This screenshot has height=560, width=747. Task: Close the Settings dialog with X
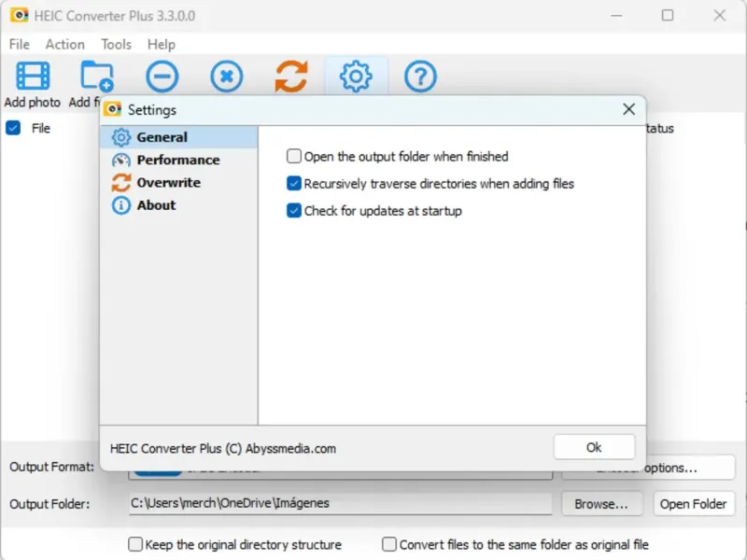(628, 109)
